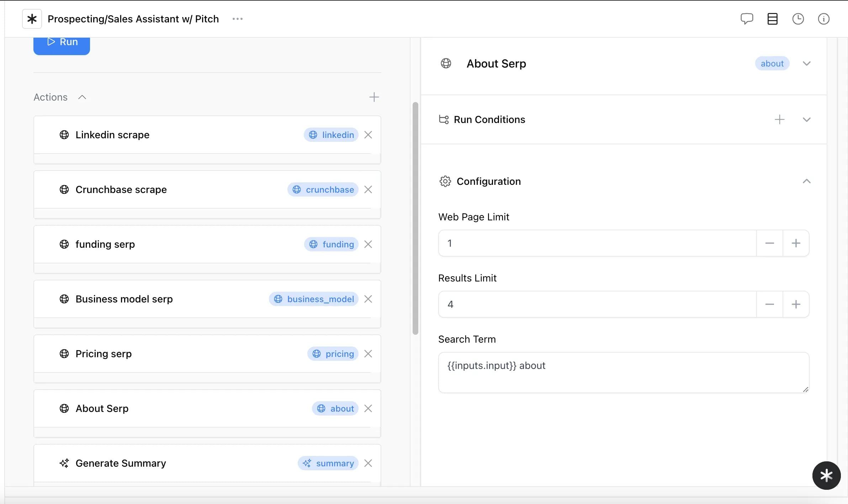The height and width of the screenshot is (504, 848).
Task: Click the Run Conditions branch icon
Action: point(444,119)
